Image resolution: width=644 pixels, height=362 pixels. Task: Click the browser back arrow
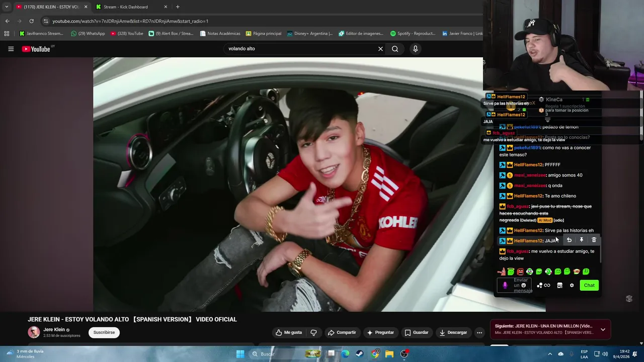pos(7,21)
